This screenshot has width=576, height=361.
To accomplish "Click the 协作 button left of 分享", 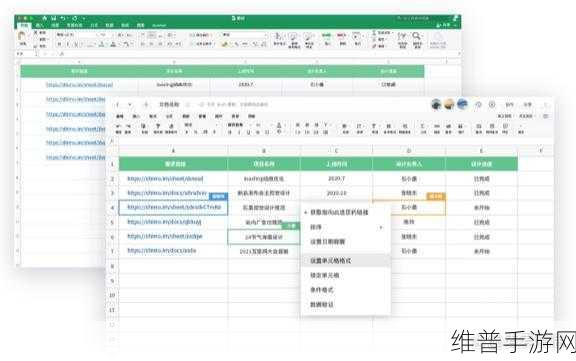I will (x=510, y=105).
